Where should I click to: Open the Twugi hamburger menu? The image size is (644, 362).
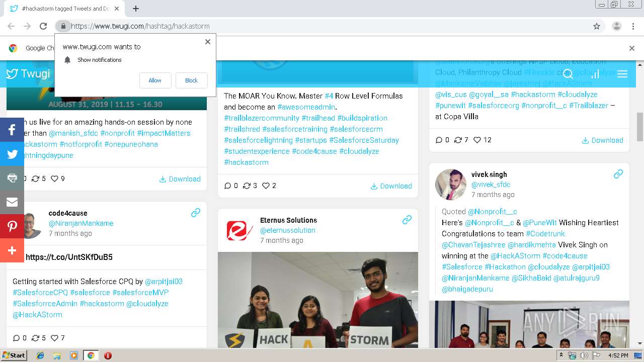pos(622,74)
